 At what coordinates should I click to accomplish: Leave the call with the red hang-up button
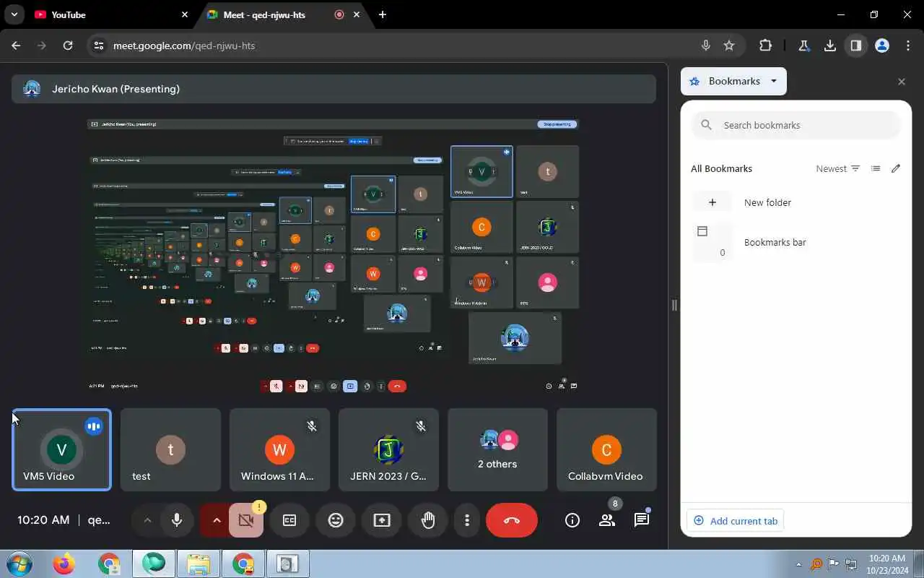[512, 520]
